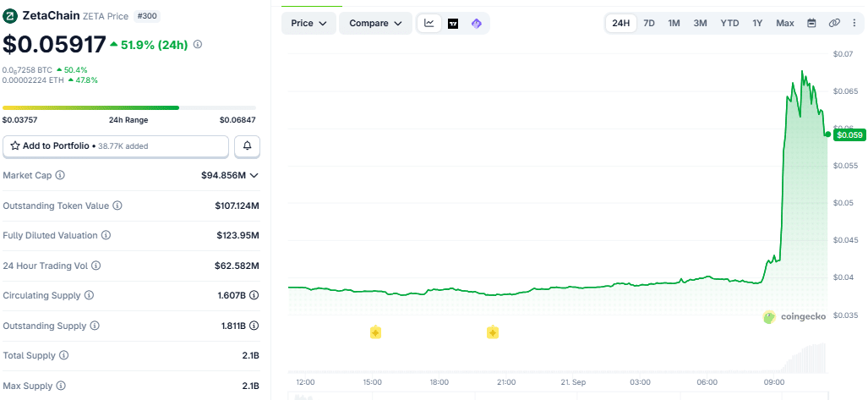Select the 1Y time range
868x400 pixels.
click(757, 24)
